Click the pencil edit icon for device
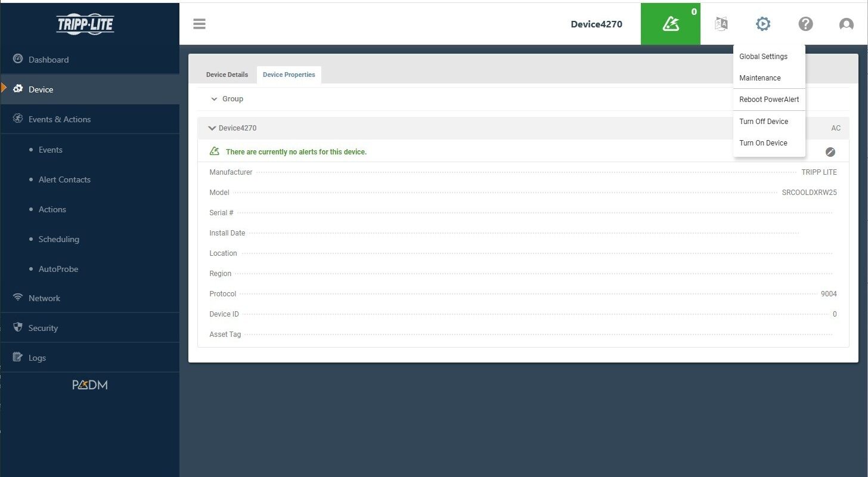 click(x=830, y=152)
